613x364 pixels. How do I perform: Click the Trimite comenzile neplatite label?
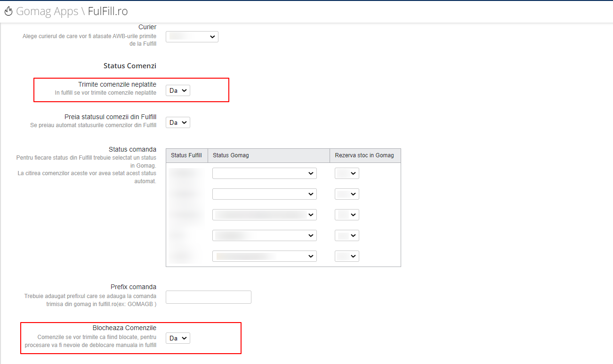coord(117,84)
